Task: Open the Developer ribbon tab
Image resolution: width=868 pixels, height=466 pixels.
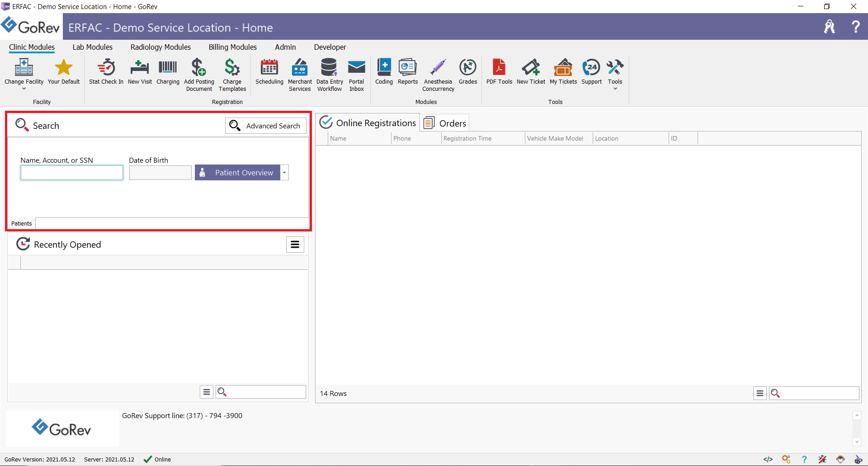Action: coord(330,47)
